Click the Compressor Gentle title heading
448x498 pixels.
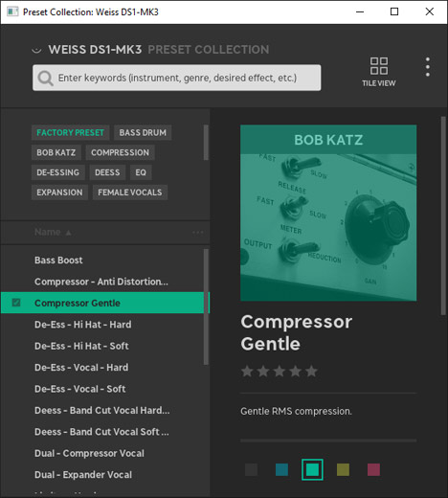pos(297,332)
